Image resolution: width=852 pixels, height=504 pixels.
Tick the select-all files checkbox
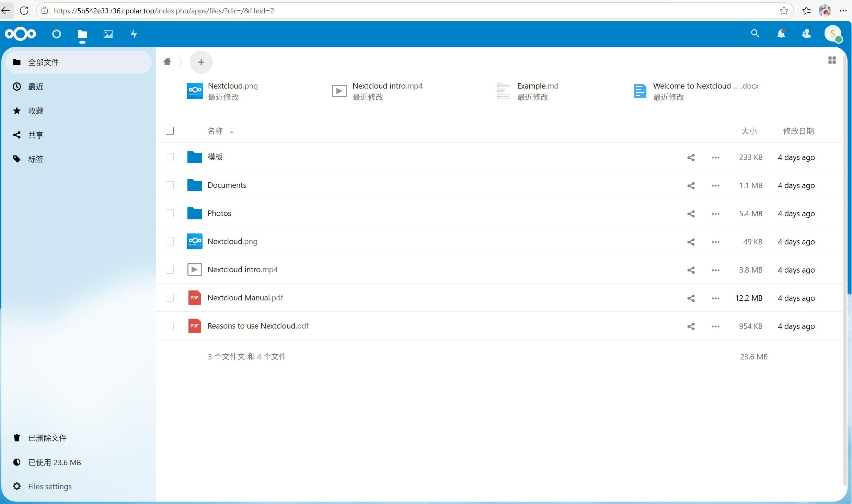[170, 131]
